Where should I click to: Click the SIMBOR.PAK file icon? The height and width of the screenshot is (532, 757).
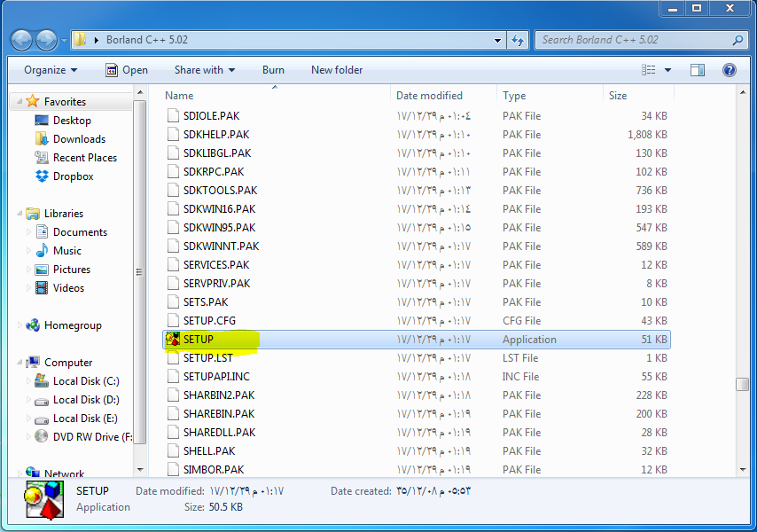173,469
